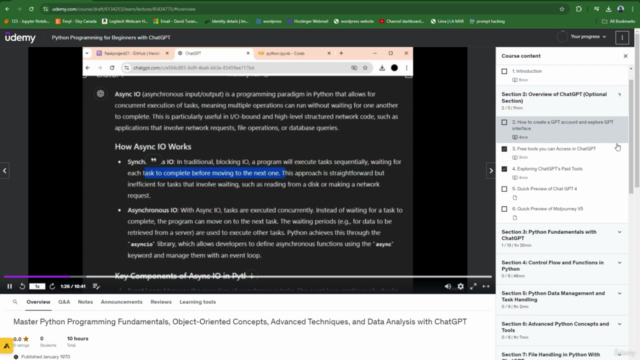Switch to the Reviews tab
Screen dimensions: 640x360
click(x=161, y=302)
